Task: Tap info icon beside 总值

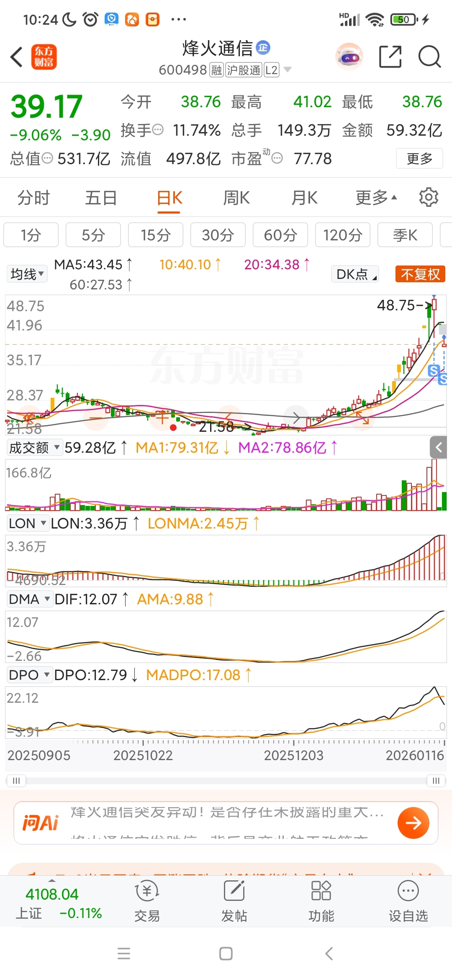Action: pos(48,158)
